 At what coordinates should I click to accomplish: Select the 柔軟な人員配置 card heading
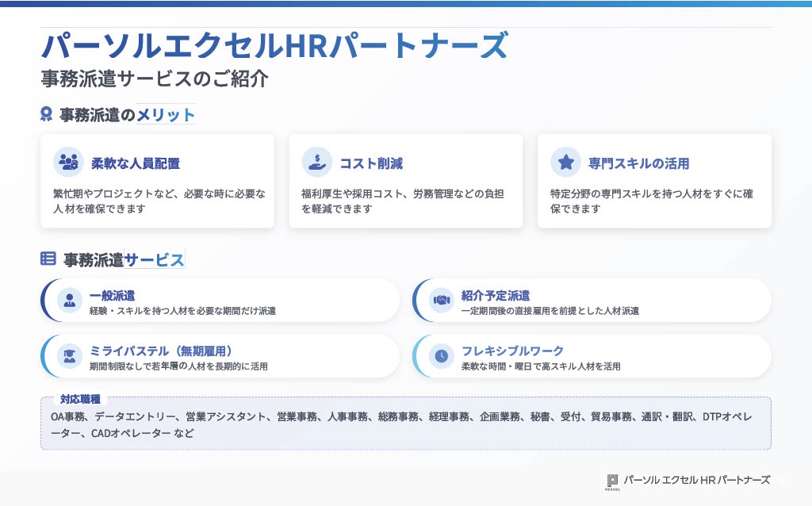[136, 163]
